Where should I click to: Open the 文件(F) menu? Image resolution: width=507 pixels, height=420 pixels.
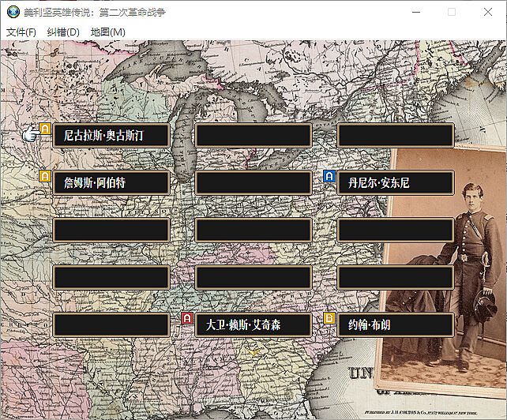21,32
